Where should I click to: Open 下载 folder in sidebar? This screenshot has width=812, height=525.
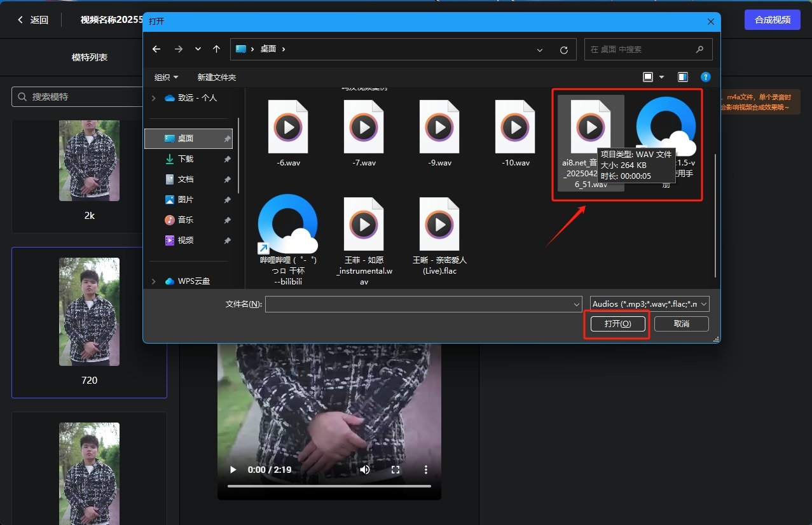[x=186, y=159]
